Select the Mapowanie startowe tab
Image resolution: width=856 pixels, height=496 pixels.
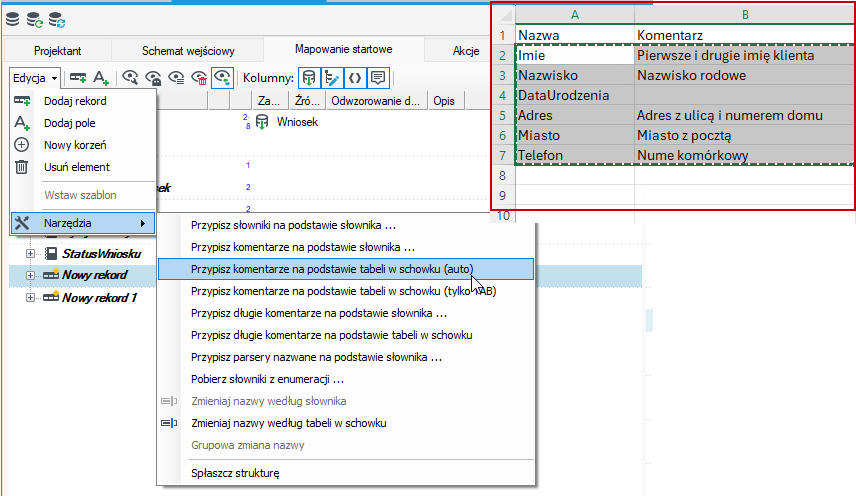coord(343,49)
